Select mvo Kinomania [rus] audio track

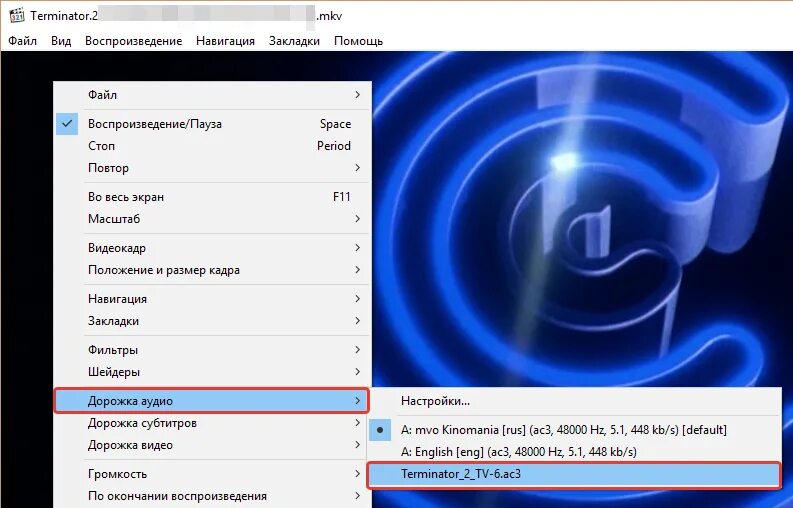575,430
